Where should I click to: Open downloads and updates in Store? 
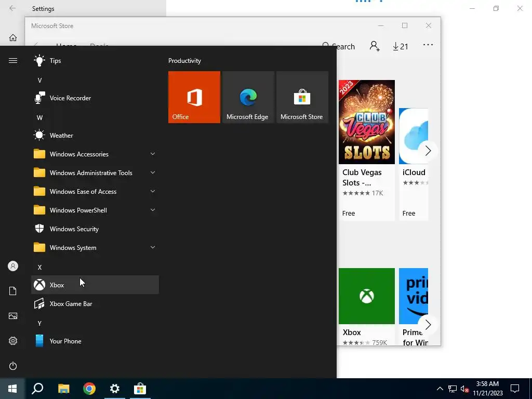tap(401, 46)
